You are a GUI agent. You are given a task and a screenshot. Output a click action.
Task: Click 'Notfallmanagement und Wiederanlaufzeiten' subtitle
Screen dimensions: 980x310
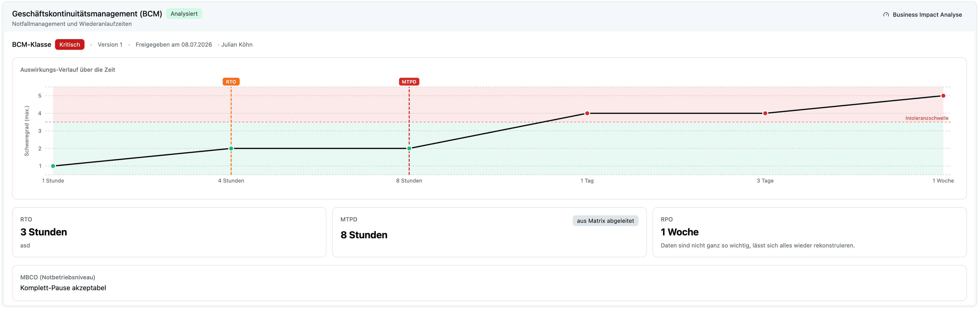(72, 23)
